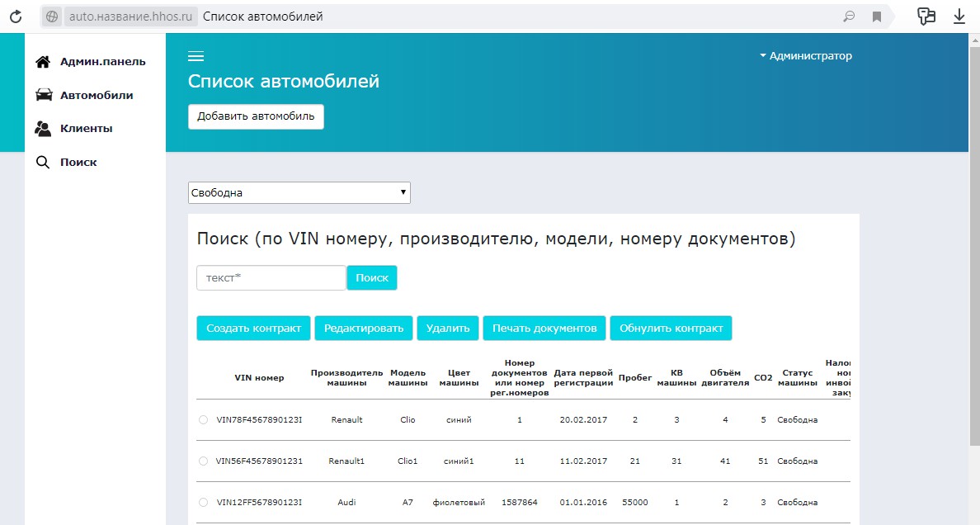Click the home icon next to Админ.панель
The image size is (980, 525).
(x=43, y=61)
